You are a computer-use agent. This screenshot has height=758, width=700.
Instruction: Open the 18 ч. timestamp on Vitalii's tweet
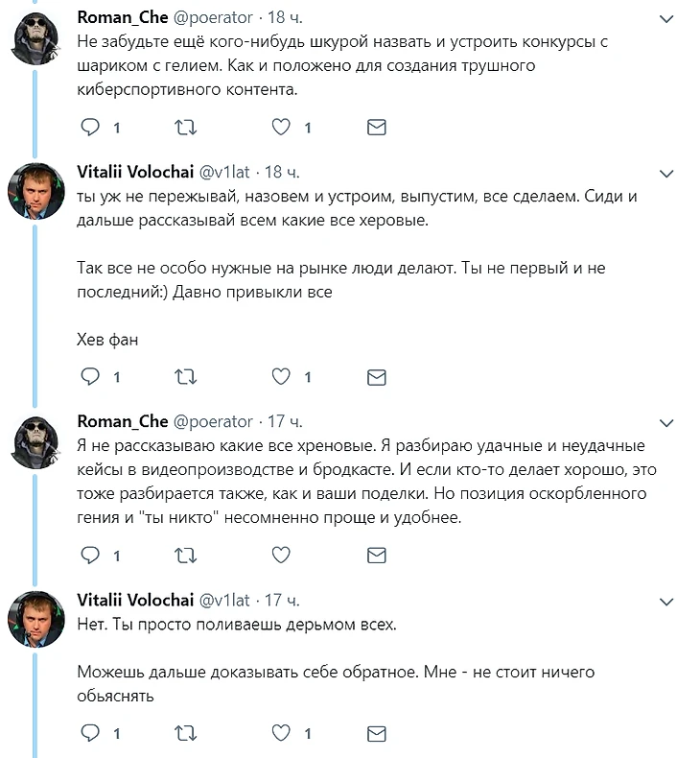click(x=283, y=172)
